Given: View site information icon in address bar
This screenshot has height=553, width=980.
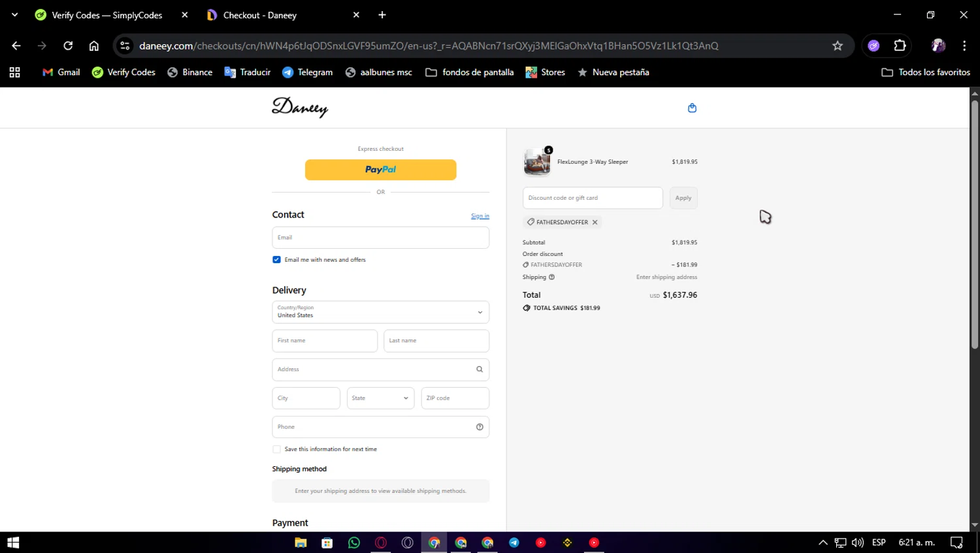Looking at the screenshot, I should pyautogui.click(x=125, y=46).
